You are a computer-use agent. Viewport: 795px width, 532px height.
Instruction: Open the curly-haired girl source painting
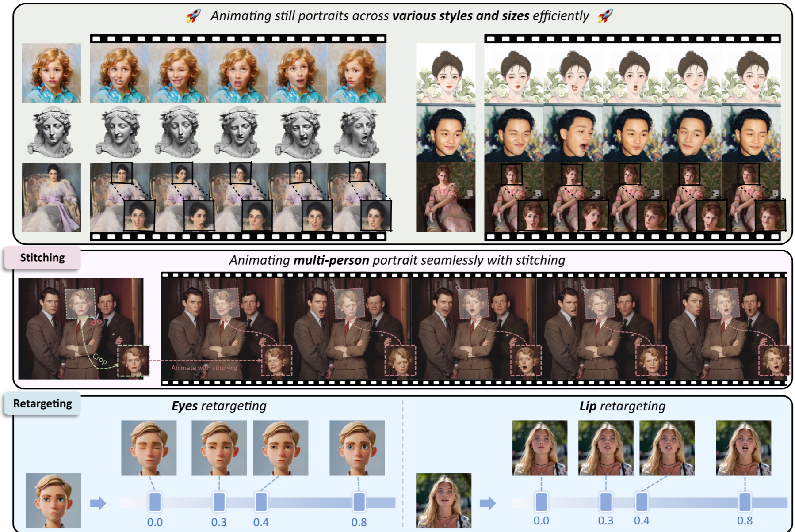(x=51, y=73)
